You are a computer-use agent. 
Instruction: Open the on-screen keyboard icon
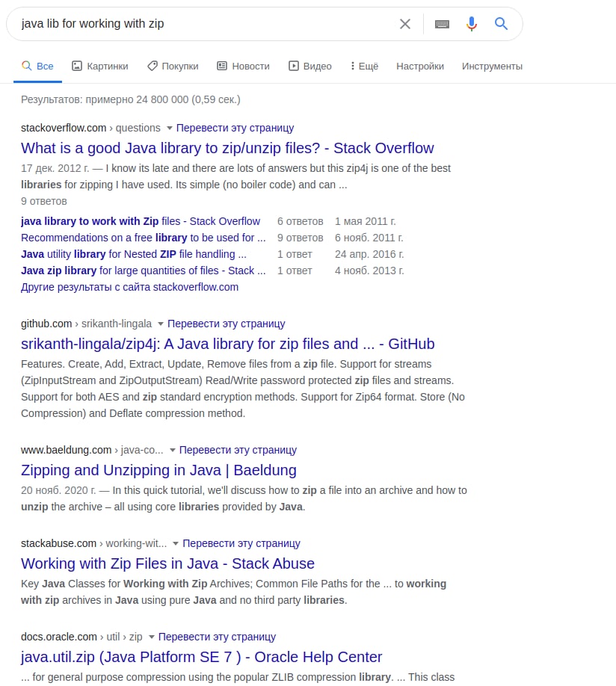pyautogui.click(x=442, y=24)
